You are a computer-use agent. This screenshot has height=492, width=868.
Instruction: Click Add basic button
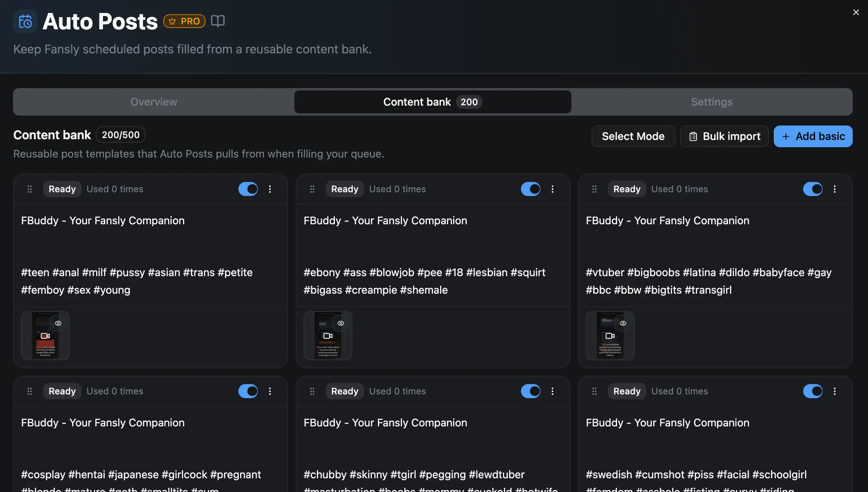[813, 136]
